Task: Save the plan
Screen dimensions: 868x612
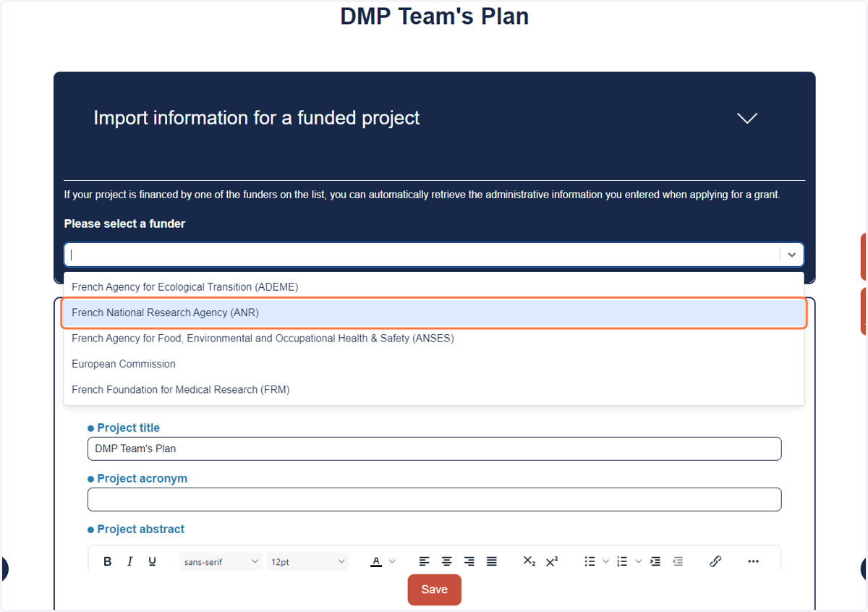Action: (434, 590)
